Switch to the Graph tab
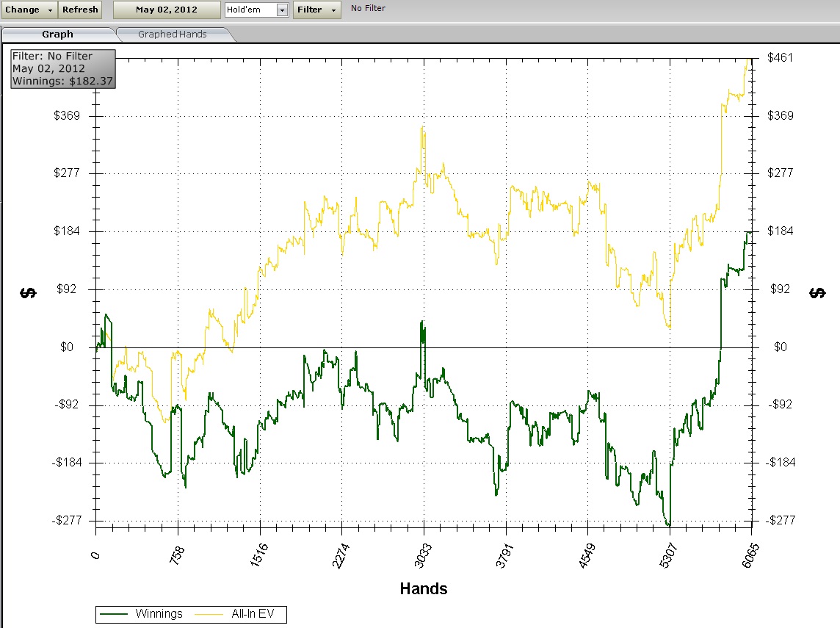Screen dimensions: 840x628 pyautogui.click(x=57, y=34)
